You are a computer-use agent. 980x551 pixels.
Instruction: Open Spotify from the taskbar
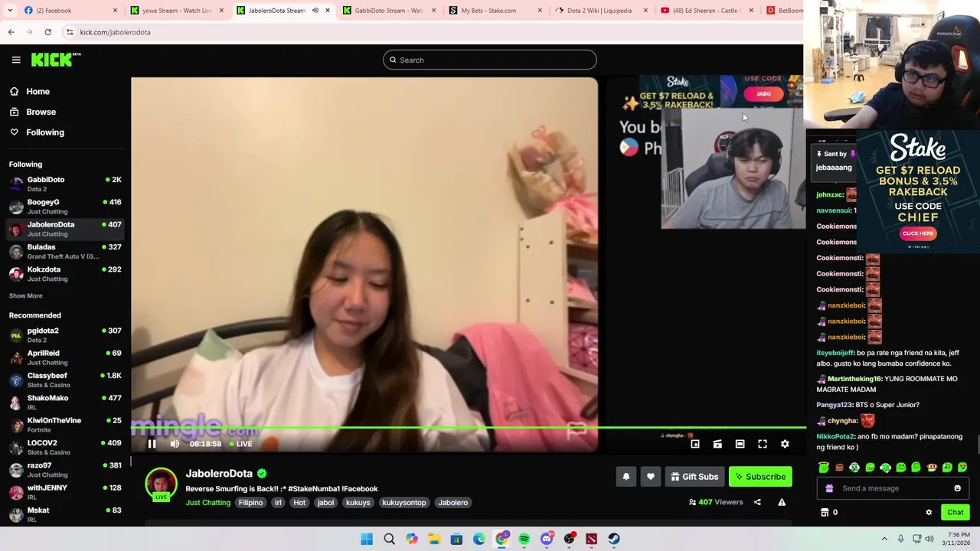[x=524, y=539]
